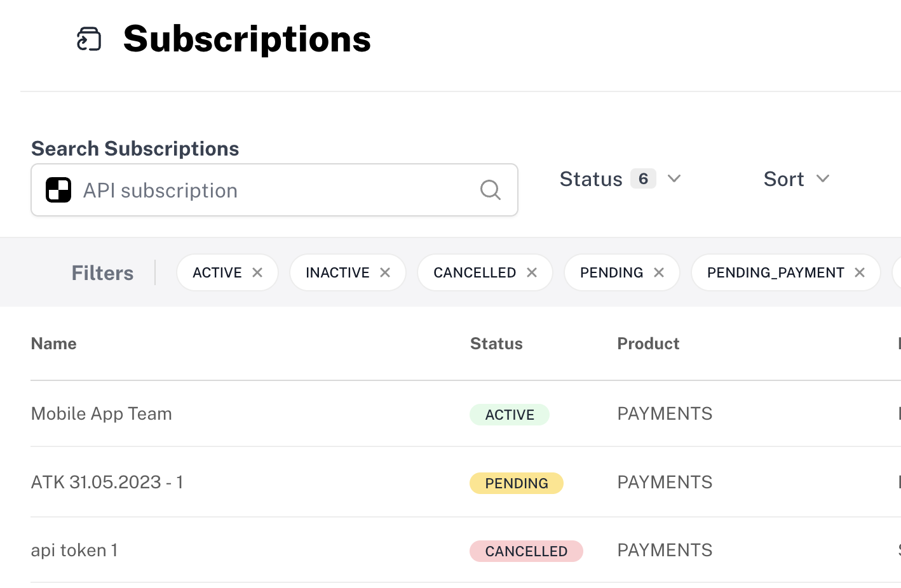901x588 pixels.
Task: Click the ACTIVE status badge for Mobile App Team
Action: click(x=509, y=414)
